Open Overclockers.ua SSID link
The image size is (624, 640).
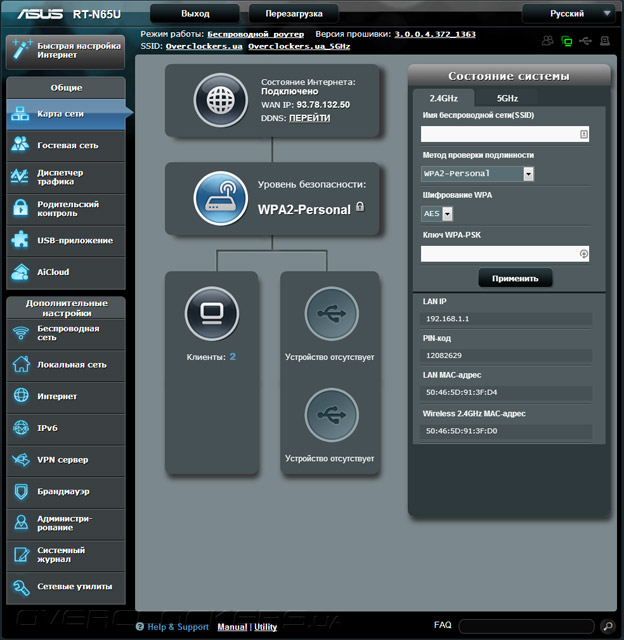(204, 46)
